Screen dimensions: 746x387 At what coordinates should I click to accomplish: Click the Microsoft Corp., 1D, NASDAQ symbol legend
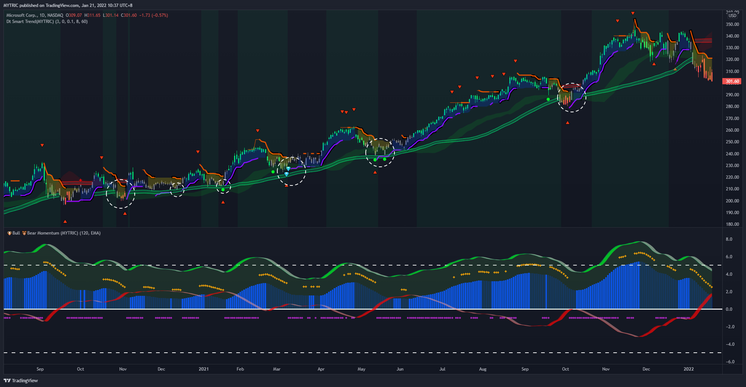[35, 15]
